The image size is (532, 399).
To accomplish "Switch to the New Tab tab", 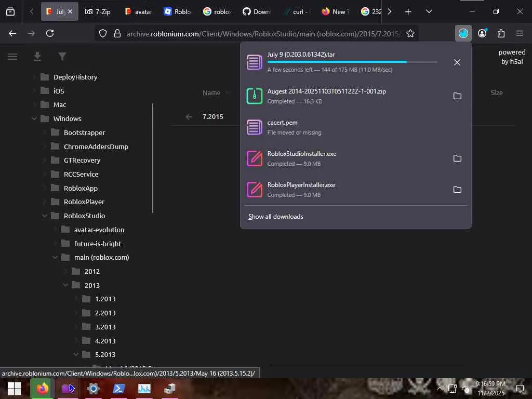I will pos(335,11).
